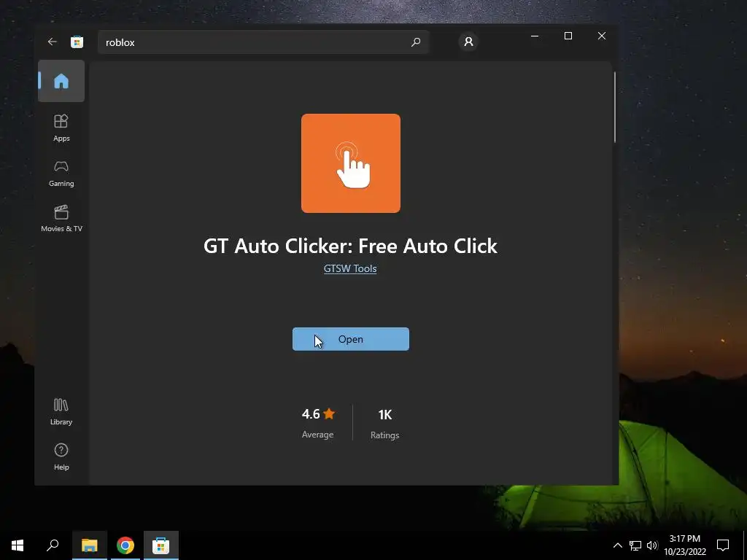Open Google Chrome from taskbar
The width and height of the screenshot is (747, 560).
point(125,545)
